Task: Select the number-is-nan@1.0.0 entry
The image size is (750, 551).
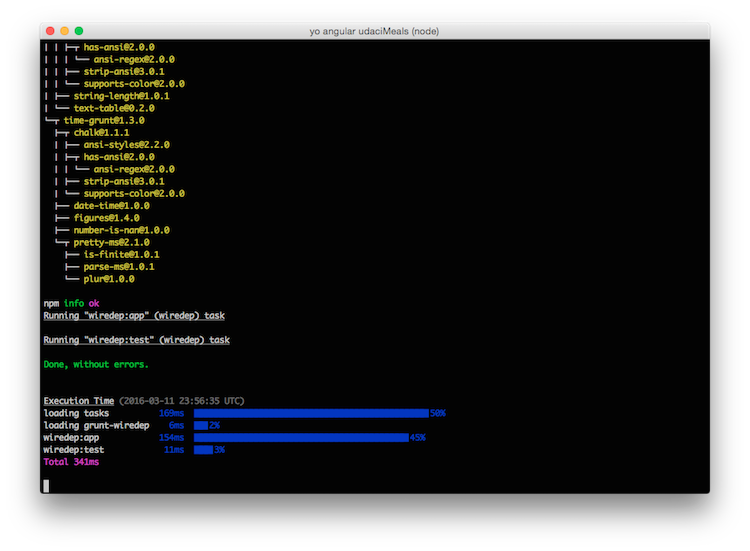Action: pyautogui.click(x=121, y=230)
